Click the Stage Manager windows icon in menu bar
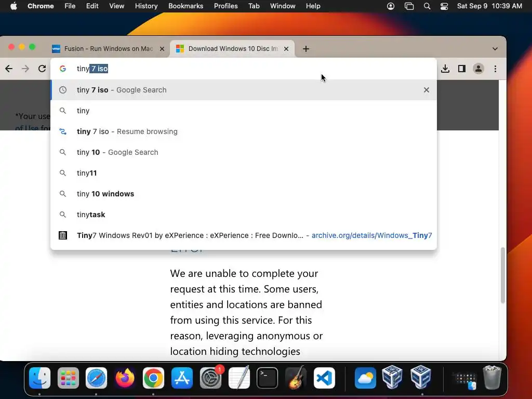This screenshot has width=532, height=399. (409, 6)
